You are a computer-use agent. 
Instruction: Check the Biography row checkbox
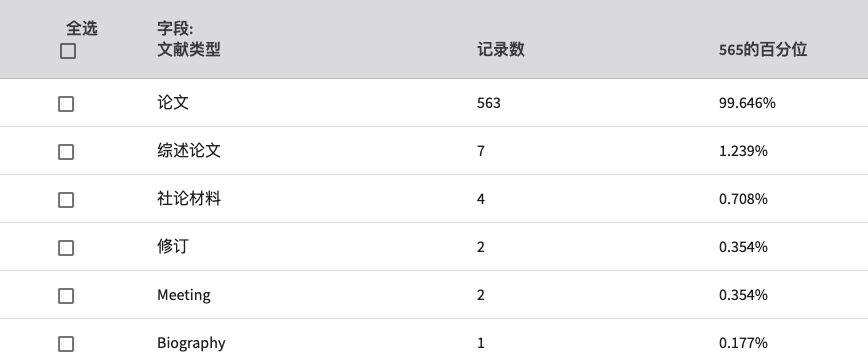tap(66, 344)
